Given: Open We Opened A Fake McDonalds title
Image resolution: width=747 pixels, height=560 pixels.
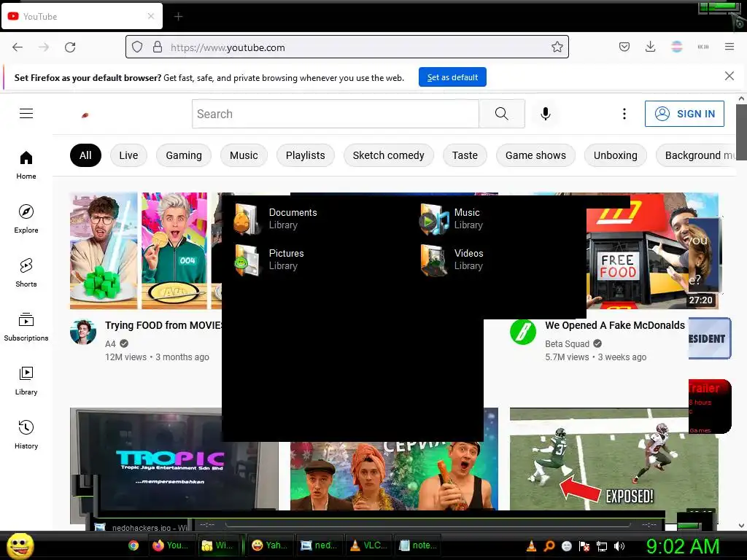Looking at the screenshot, I should [x=615, y=325].
